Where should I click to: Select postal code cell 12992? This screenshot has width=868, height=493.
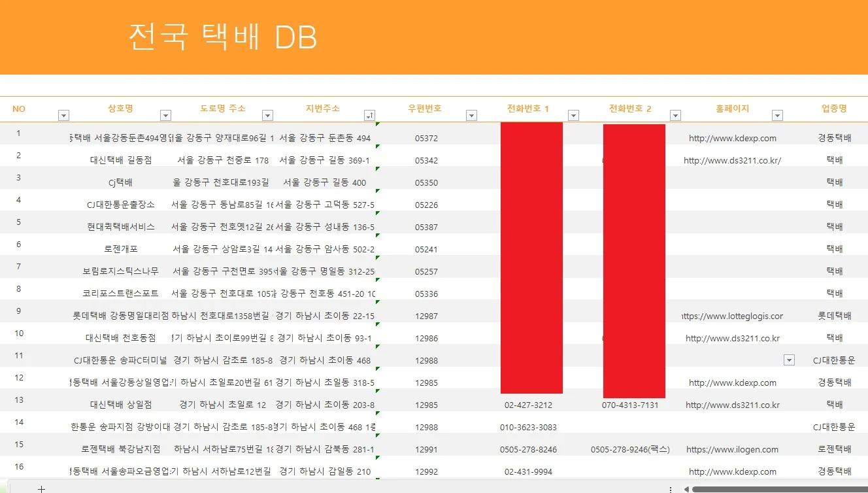426,472
